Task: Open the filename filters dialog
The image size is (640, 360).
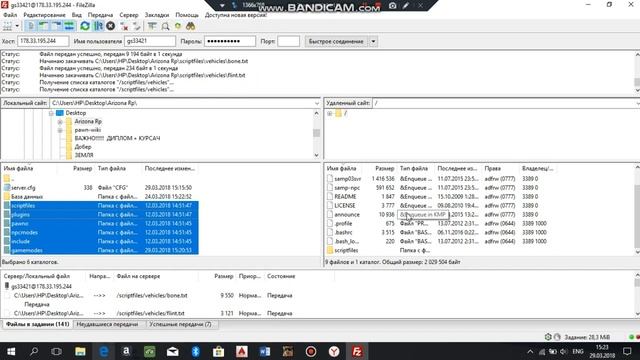Action: coord(152,26)
